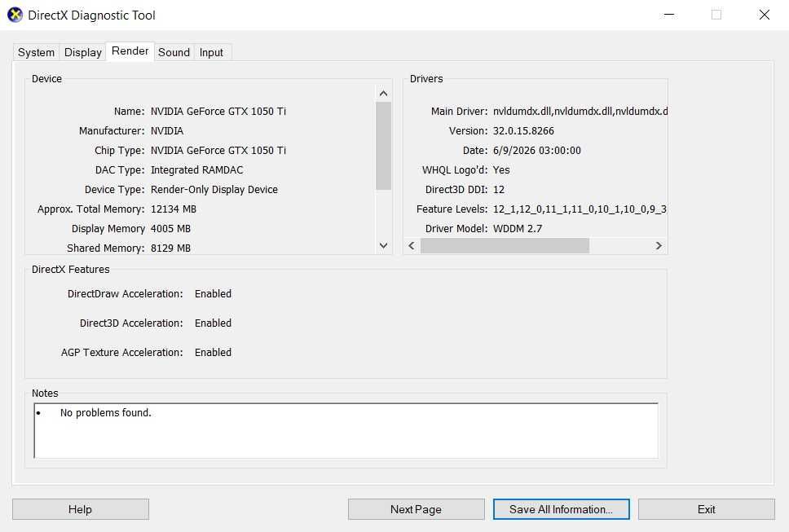Click Direct3D Acceleration Enabled status

(214, 323)
